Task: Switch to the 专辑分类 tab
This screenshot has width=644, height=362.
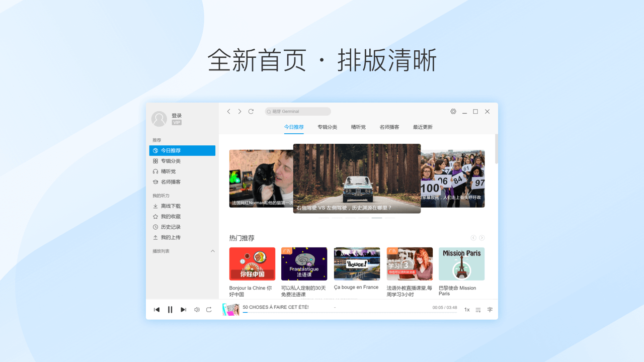Action: point(328,127)
